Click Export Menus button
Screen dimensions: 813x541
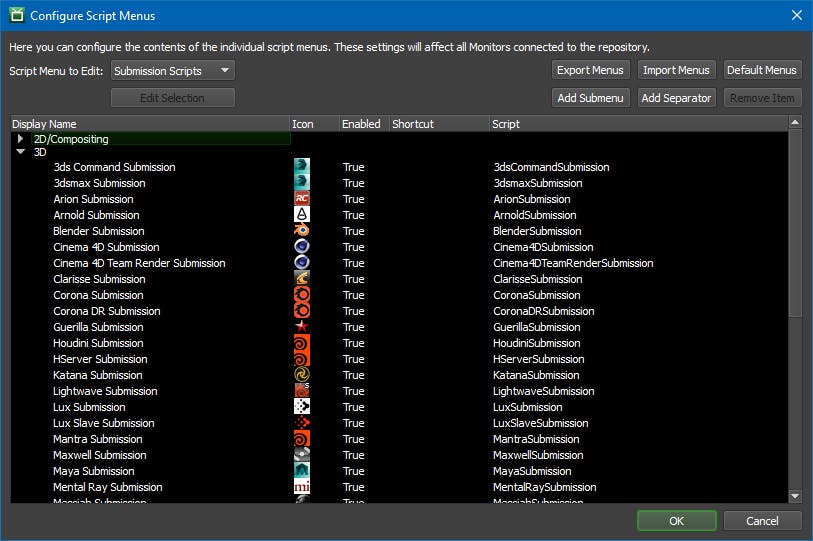pyautogui.click(x=590, y=70)
